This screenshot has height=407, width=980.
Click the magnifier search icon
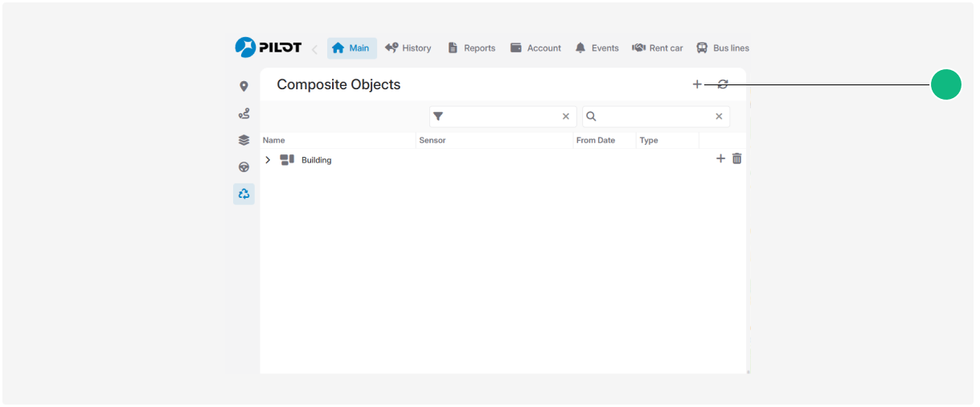[x=591, y=117]
